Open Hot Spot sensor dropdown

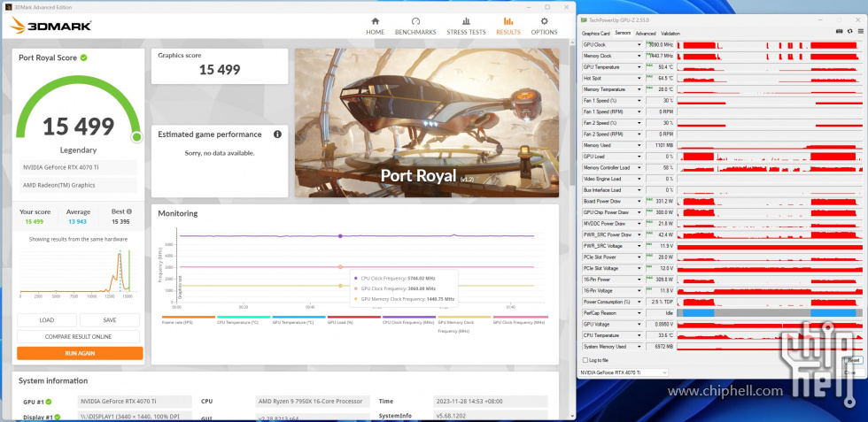(639, 78)
